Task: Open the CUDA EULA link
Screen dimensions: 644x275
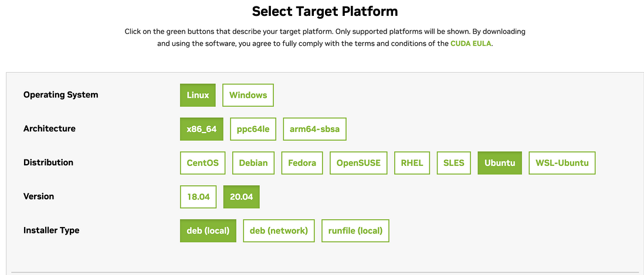Action: point(471,44)
